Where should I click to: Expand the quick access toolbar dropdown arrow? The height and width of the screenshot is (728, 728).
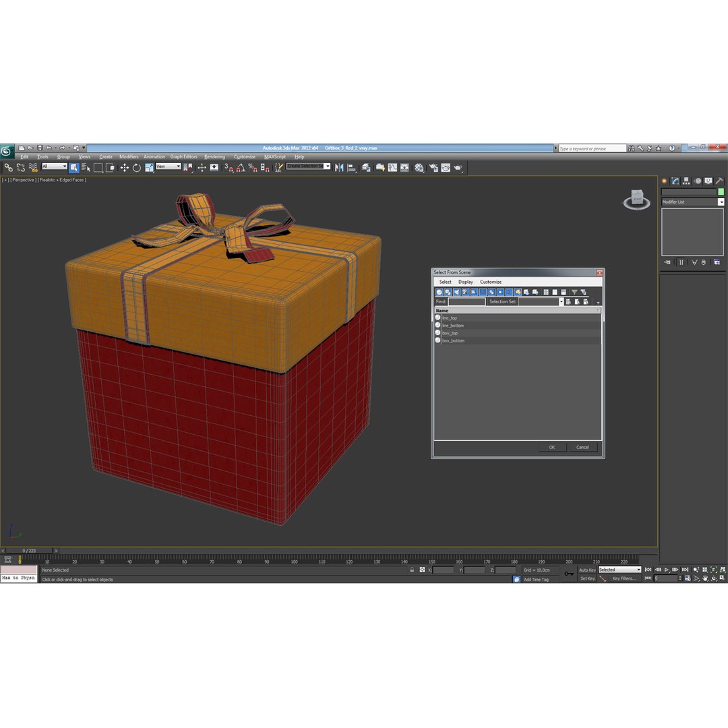tap(84, 148)
